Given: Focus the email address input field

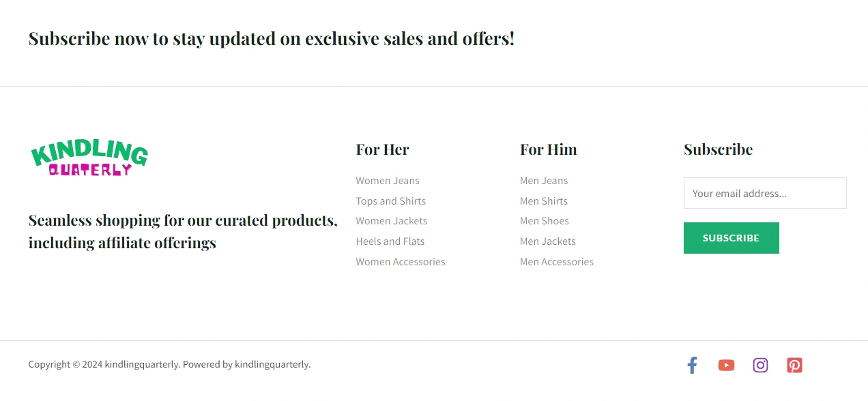Looking at the screenshot, I should click(764, 193).
